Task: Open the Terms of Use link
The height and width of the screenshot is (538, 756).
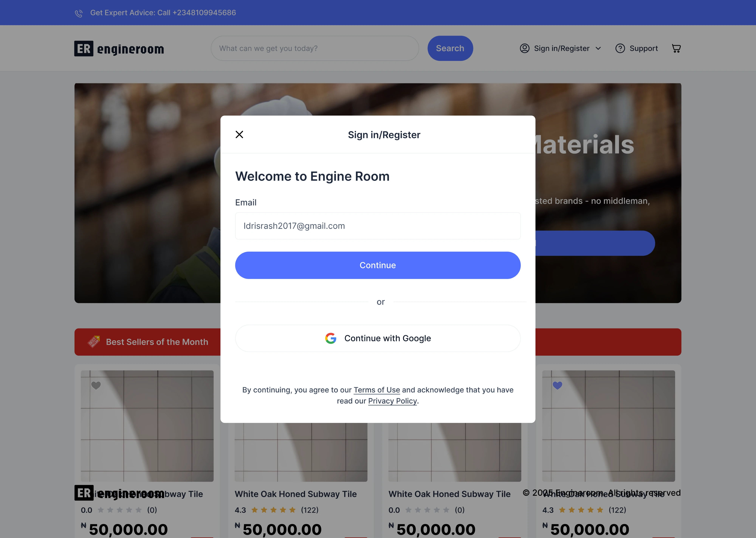Action: pos(377,390)
